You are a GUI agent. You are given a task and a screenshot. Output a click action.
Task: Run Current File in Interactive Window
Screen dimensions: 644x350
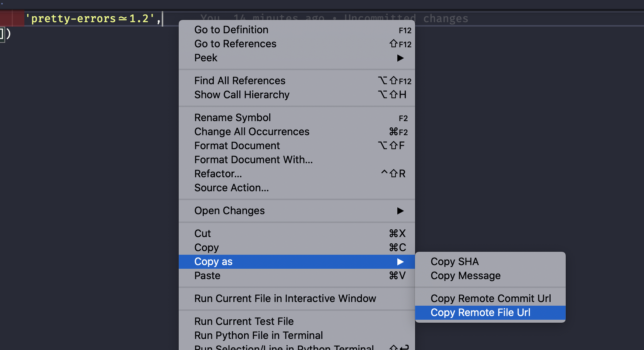(285, 298)
